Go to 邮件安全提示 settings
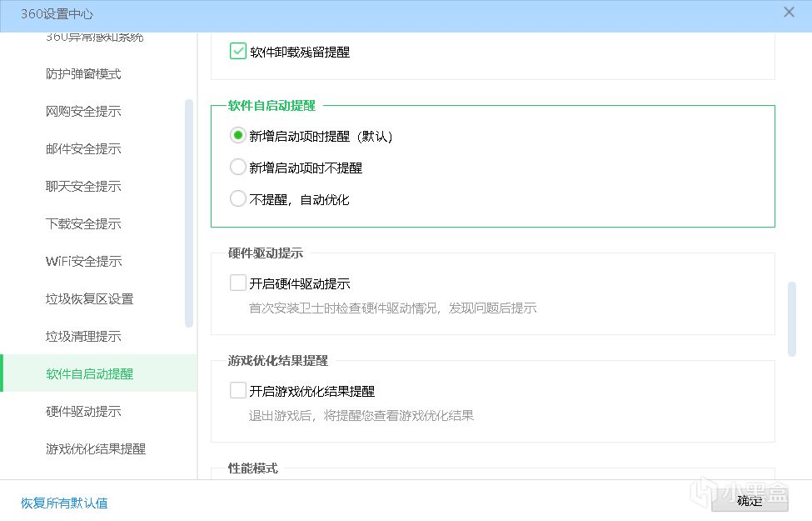 83,149
